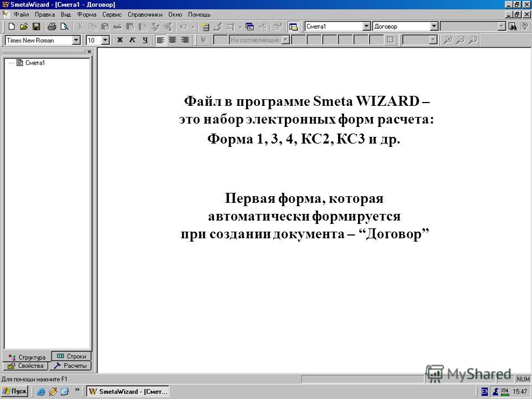The height and width of the screenshot is (399, 532).
Task: Open a file using the folder icon
Action: pyautogui.click(x=24, y=27)
